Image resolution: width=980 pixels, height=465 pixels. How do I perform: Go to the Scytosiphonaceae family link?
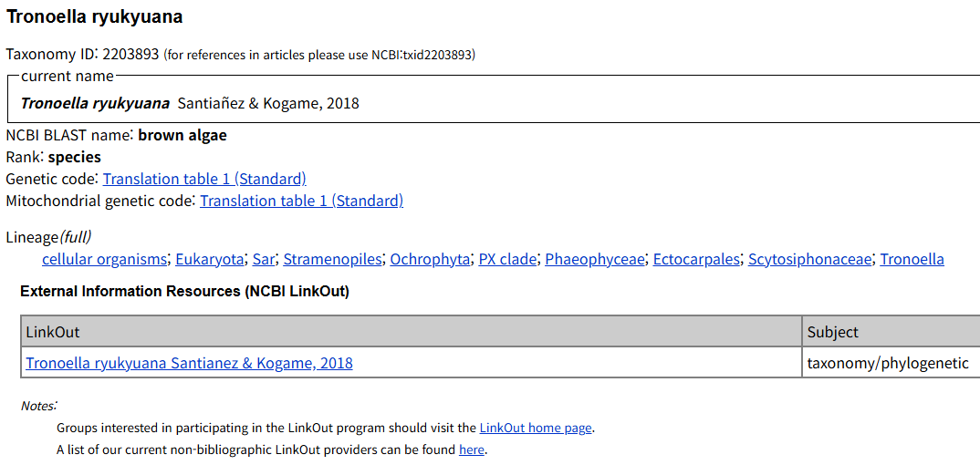(809, 259)
